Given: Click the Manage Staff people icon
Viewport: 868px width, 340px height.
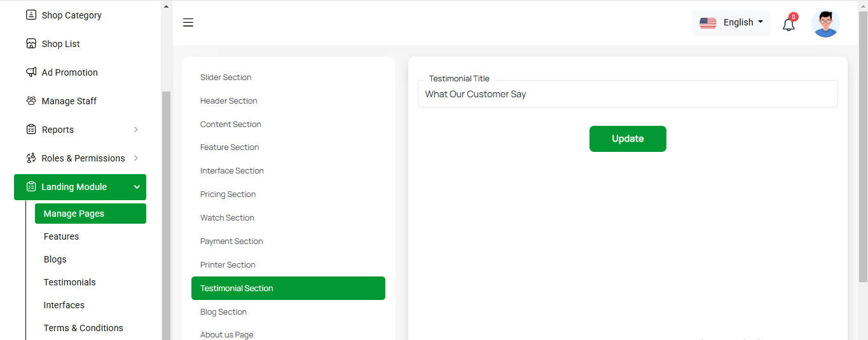Looking at the screenshot, I should tap(31, 100).
